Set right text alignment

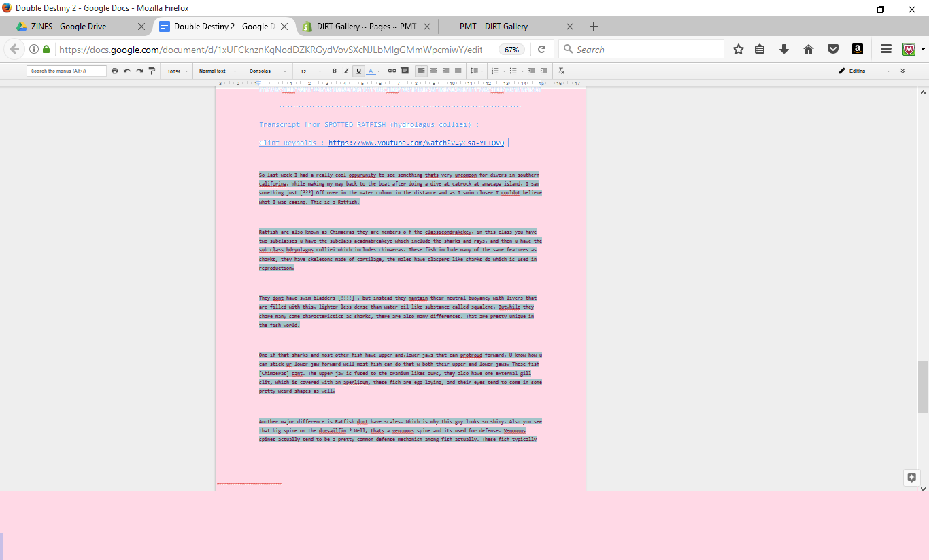[x=445, y=71]
